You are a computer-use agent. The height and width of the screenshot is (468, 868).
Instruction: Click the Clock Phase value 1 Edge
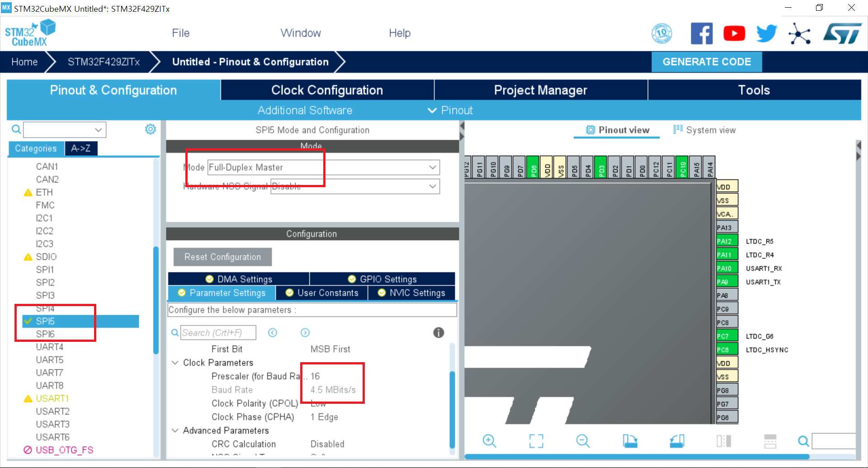pos(324,417)
